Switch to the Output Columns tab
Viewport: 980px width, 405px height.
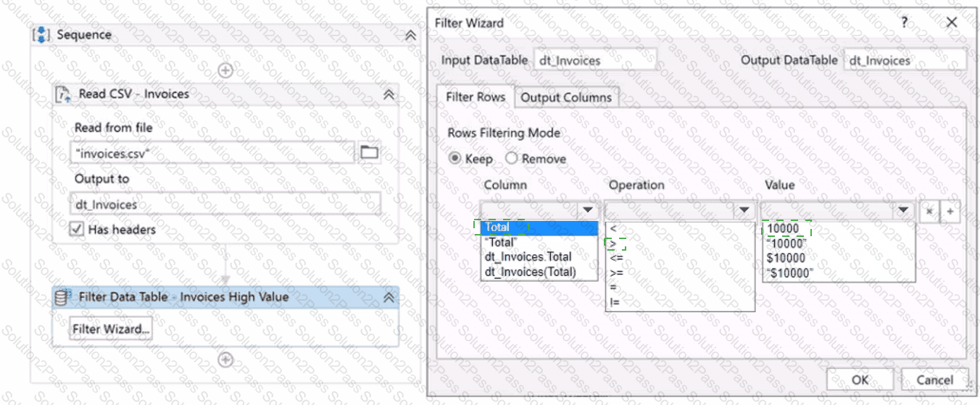pos(566,97)
